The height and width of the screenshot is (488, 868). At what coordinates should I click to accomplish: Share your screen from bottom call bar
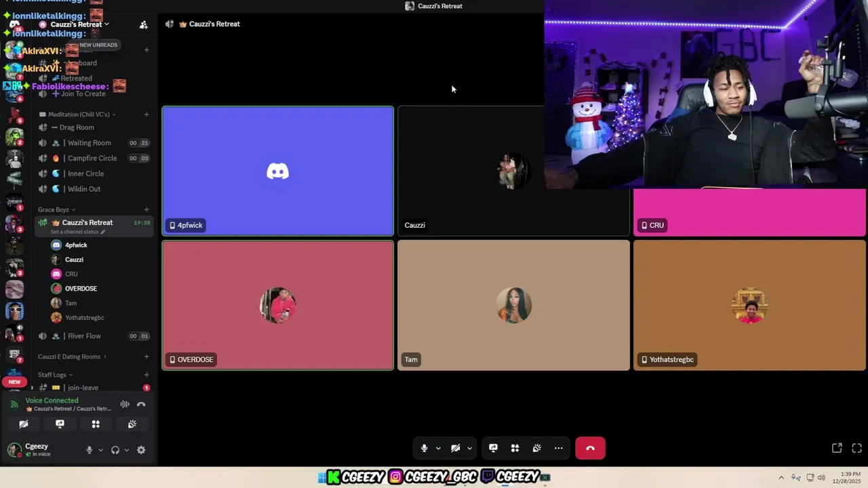493,448
